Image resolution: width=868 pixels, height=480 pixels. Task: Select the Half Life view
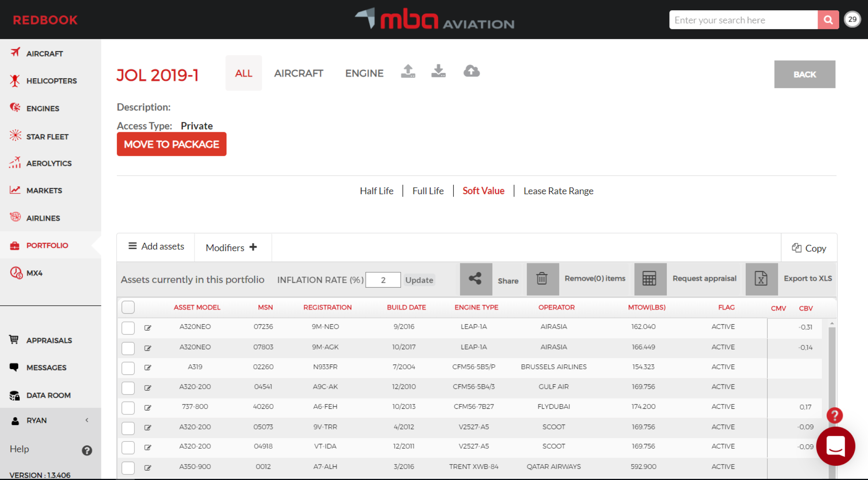coord(376,191)
